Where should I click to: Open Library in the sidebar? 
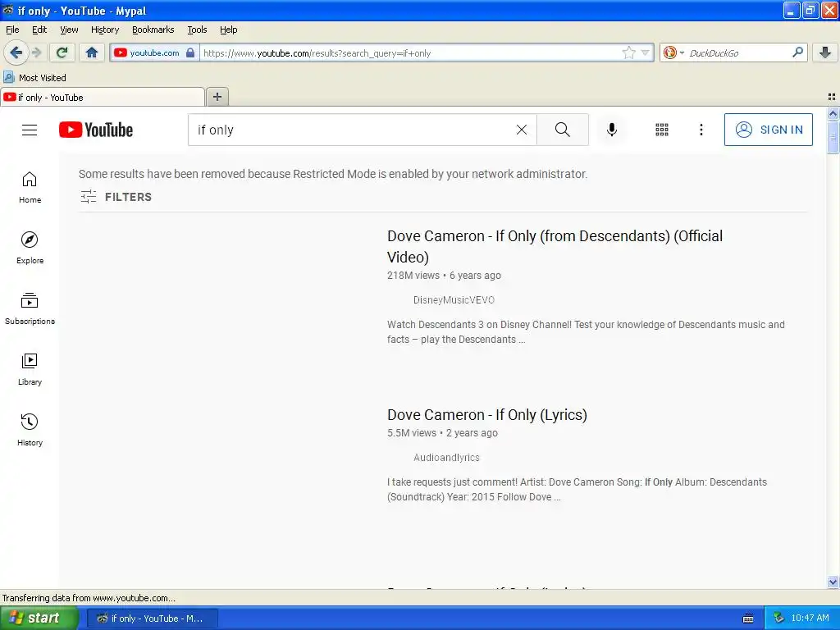30,370
